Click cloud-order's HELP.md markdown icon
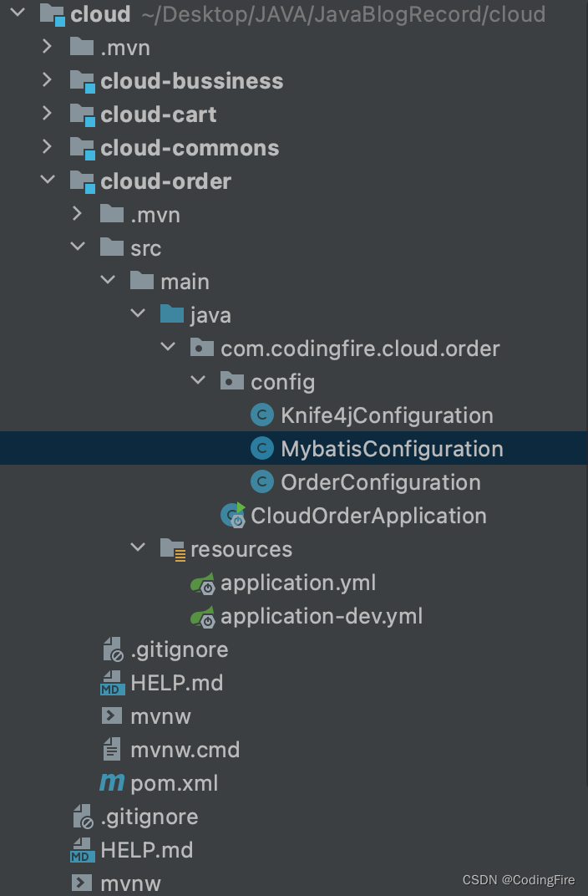Image resolution: width=588 pixels, height=896 pixels. coord(113,683)
